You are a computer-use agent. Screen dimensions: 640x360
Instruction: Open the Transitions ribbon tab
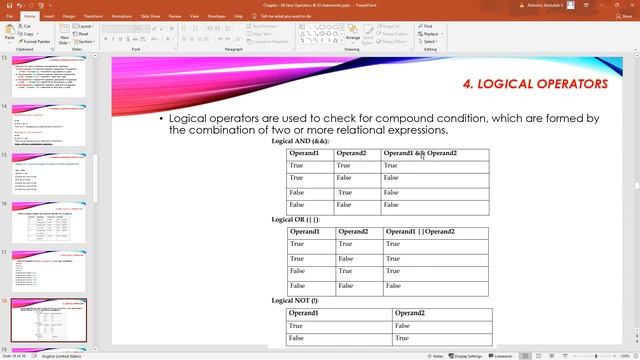(x=93, y=16)
